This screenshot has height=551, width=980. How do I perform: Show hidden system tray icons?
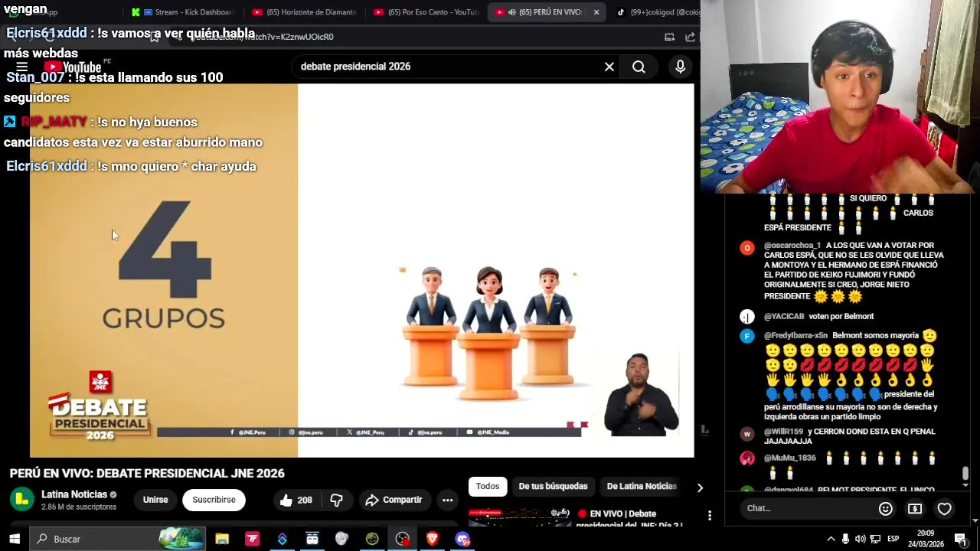pos(831,539)
